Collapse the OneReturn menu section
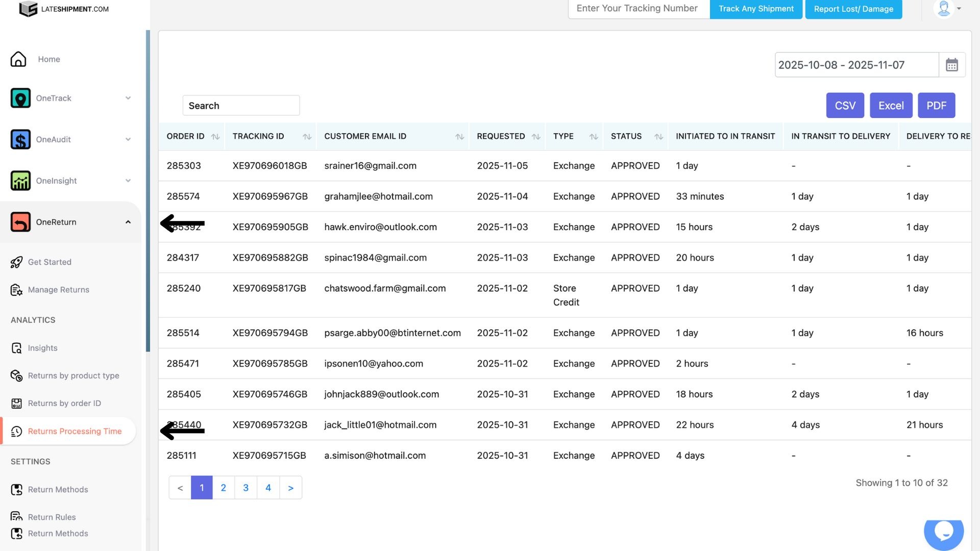Screen dimensions: 980x551 coord(128,222)
